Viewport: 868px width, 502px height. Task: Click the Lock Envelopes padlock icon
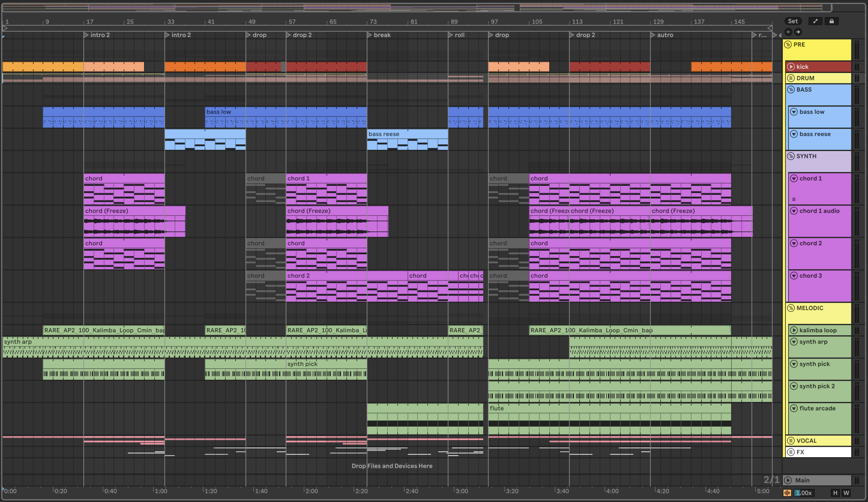[x=832, y=21]
